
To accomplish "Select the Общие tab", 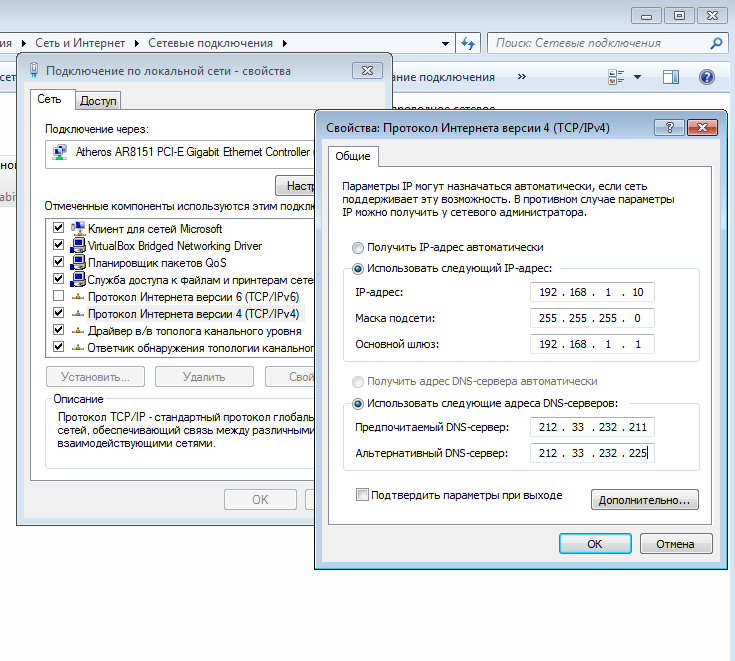I will coord(352,156).
